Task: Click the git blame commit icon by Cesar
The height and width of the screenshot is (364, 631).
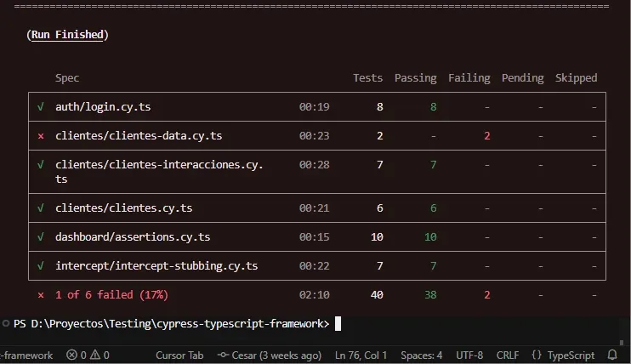Action: click(x=223, y=355)
